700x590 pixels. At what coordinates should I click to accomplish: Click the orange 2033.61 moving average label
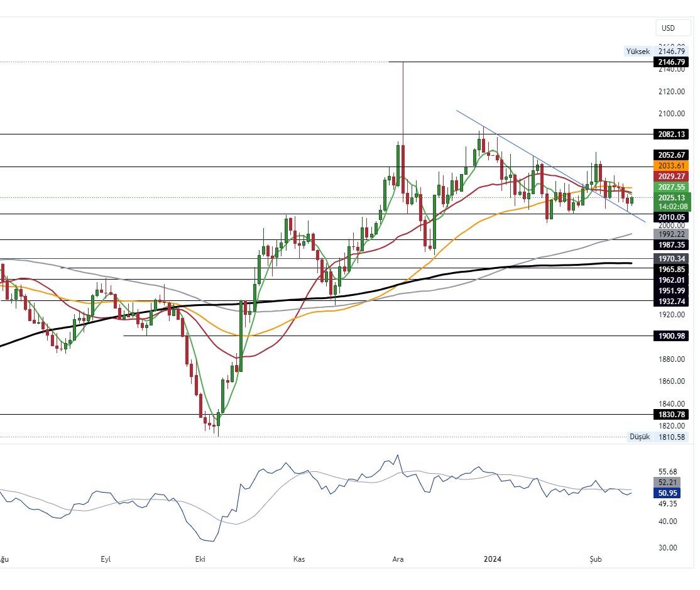(x=672, y=165)
